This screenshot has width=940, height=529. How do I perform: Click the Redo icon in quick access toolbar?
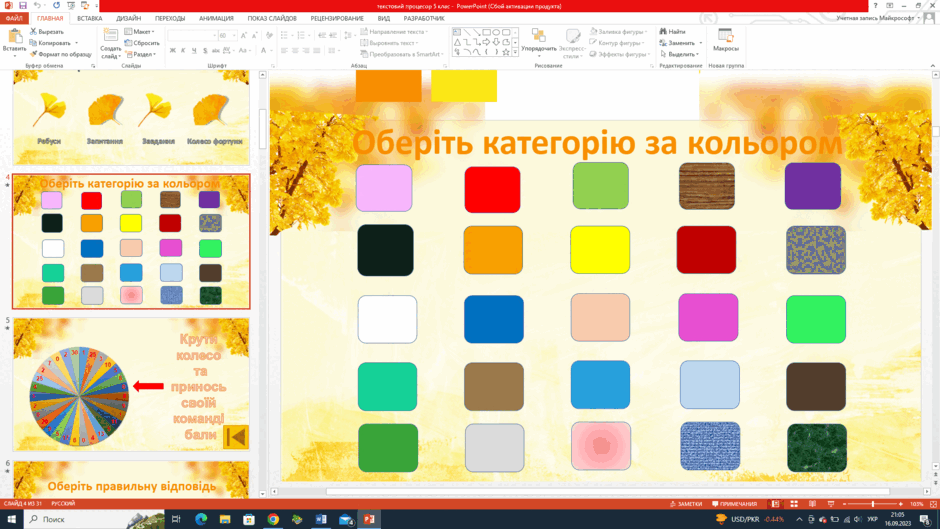click(56, 5)
